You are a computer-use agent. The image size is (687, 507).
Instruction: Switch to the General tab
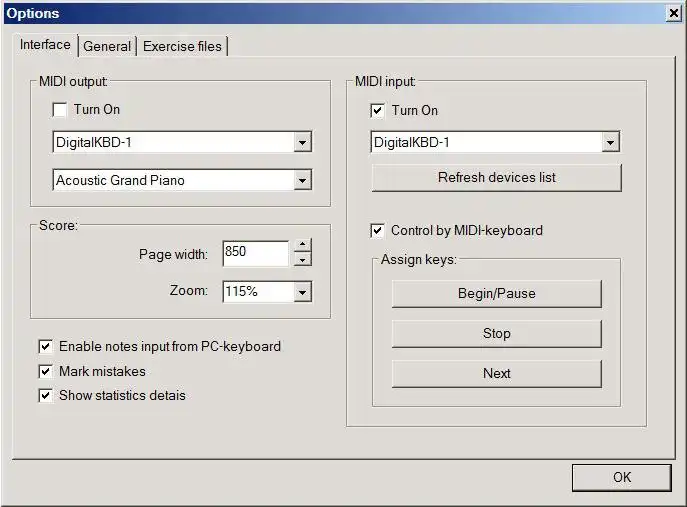click(x=107, y=46)
